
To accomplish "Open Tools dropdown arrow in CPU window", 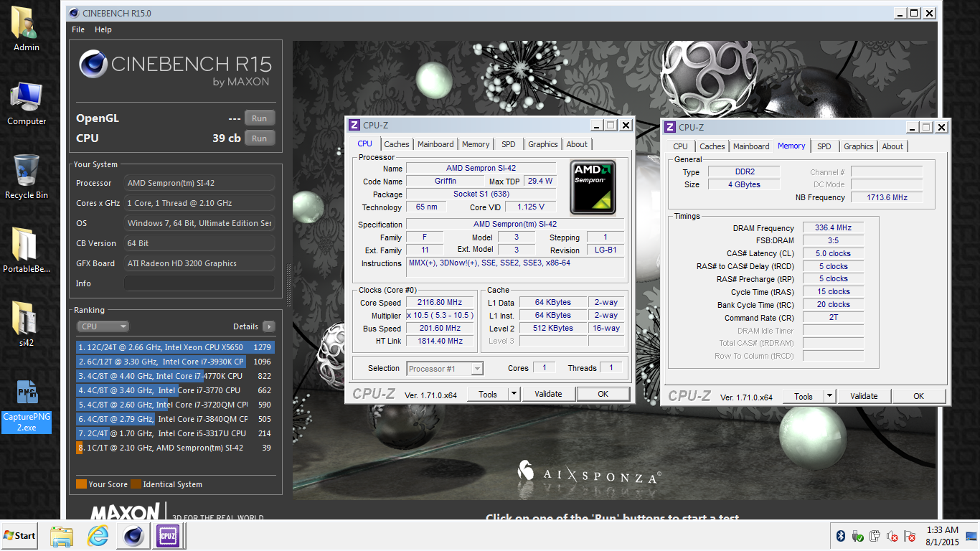I will coord(514,394).
